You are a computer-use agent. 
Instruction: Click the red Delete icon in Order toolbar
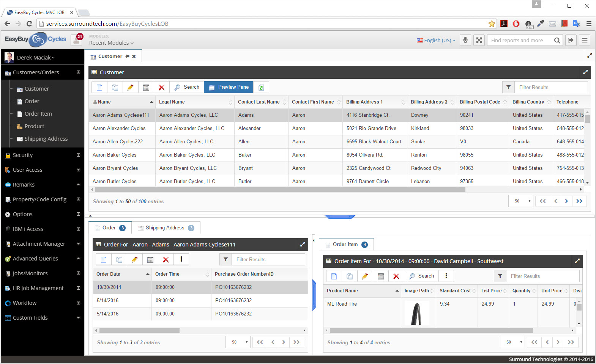(x=166, y=259)
